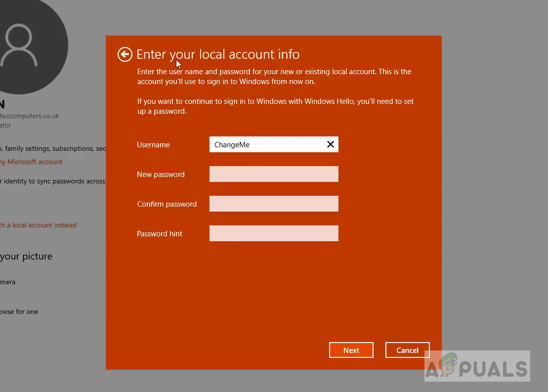Select the paragraph about user name and password
Screen dimensions: 548x392
click(274, 77)
